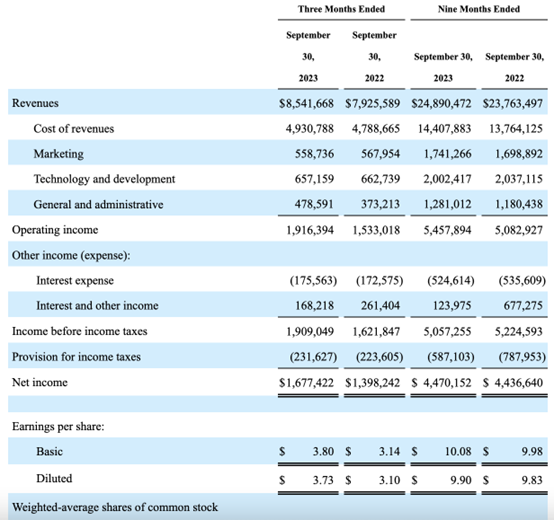Select the Q3 2023 revenues value $8,541,668
This screenshot has height=520, width=554.
(x=306, y=103)
